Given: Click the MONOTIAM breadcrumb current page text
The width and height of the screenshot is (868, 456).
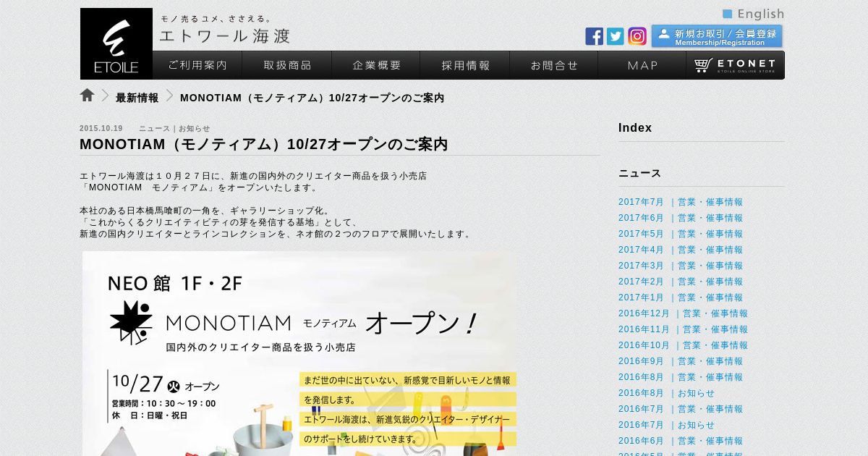Looking at the screenshot, I should point(312,98).
